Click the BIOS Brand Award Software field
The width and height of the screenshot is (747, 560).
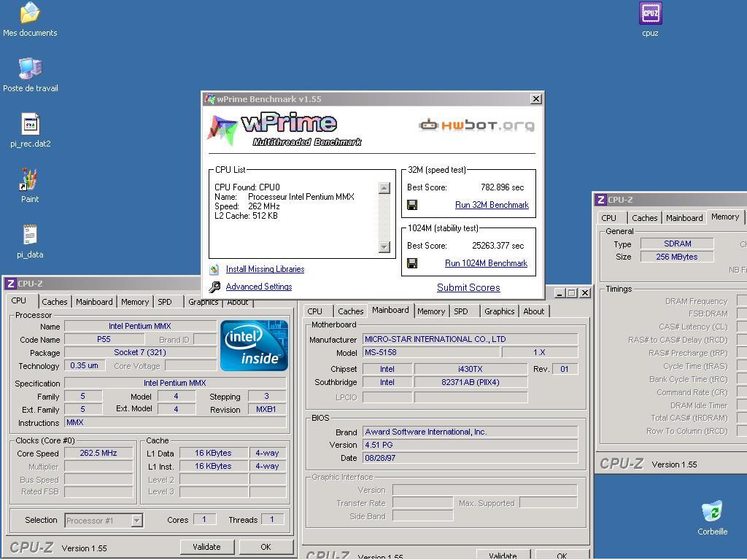coord(471,432)
